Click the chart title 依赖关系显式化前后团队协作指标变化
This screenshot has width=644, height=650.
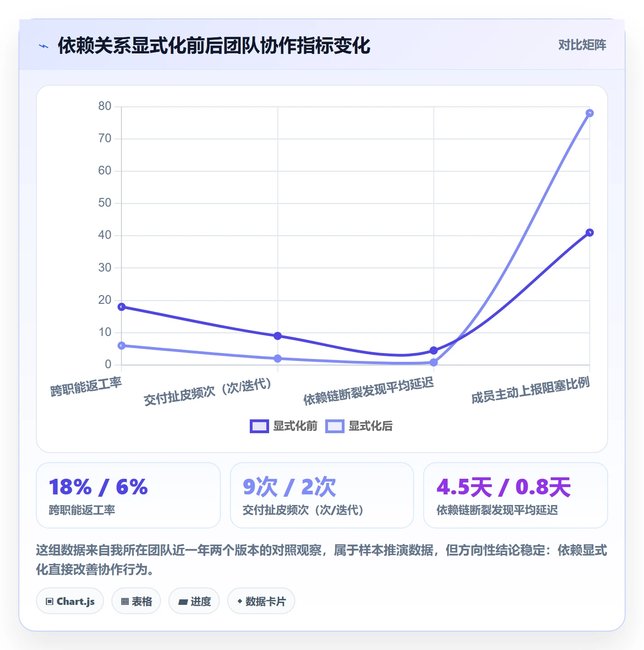point(214,46)
